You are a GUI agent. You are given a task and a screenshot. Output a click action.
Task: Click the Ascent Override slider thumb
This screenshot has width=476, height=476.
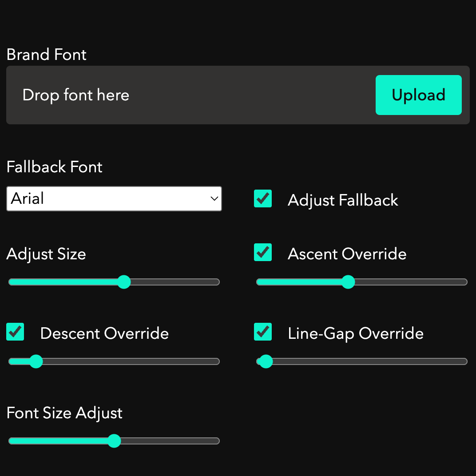coord(348,282)
